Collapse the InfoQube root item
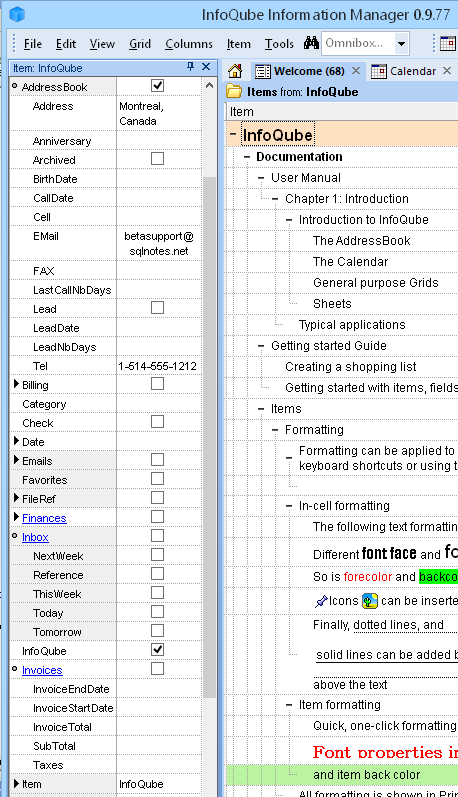 click(x=233, y=135)
